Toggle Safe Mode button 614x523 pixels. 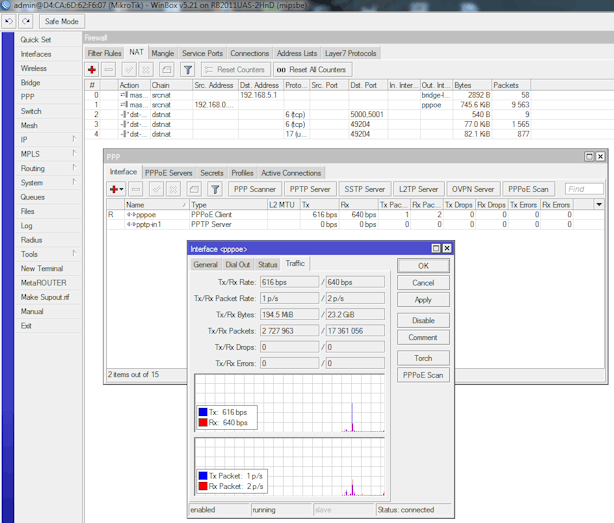(62, 21)
